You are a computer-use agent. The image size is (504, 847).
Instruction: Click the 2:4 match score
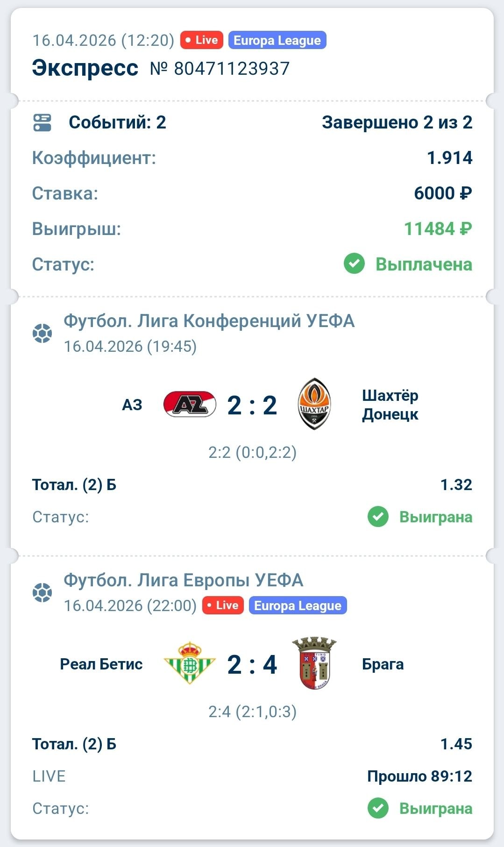click(252, 664)
